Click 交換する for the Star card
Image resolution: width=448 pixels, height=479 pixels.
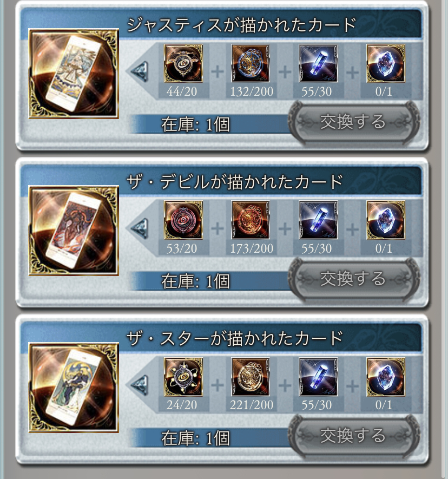click(354, 436)
